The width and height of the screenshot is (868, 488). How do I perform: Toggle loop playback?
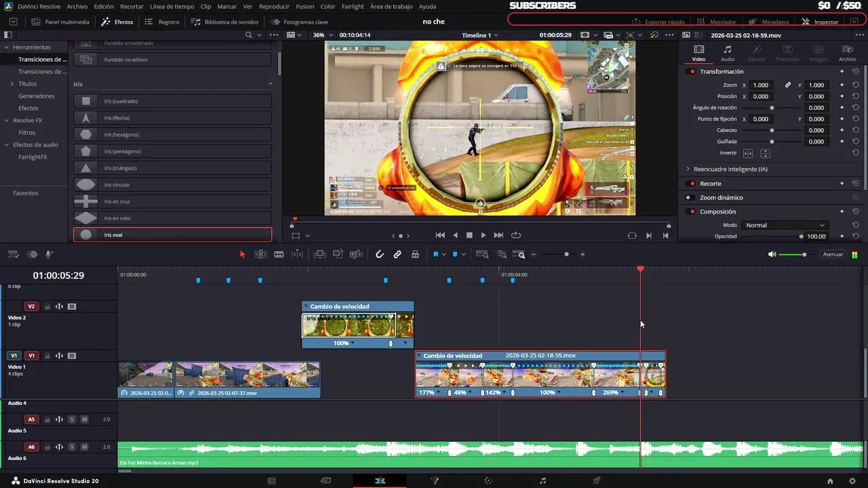516,235
